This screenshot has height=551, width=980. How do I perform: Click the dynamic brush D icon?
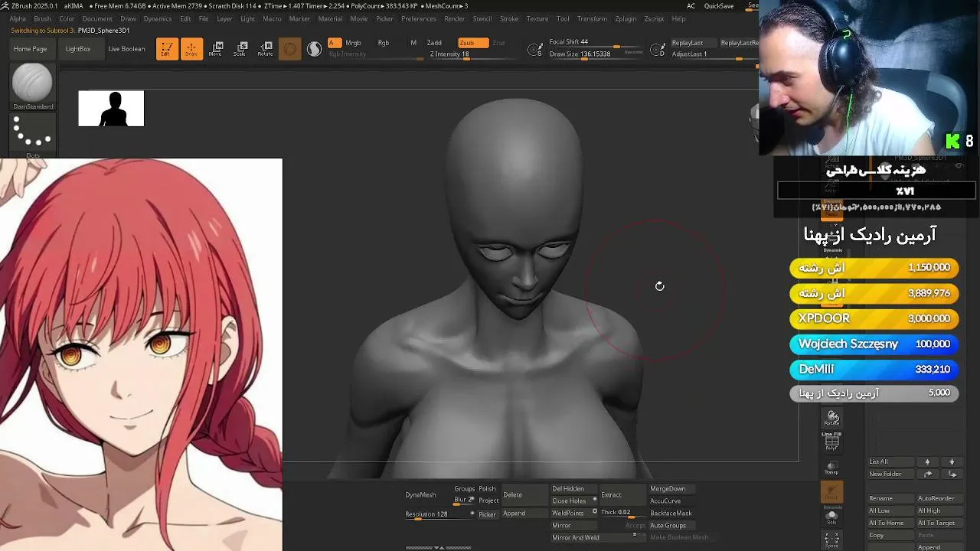pos(657,50)
